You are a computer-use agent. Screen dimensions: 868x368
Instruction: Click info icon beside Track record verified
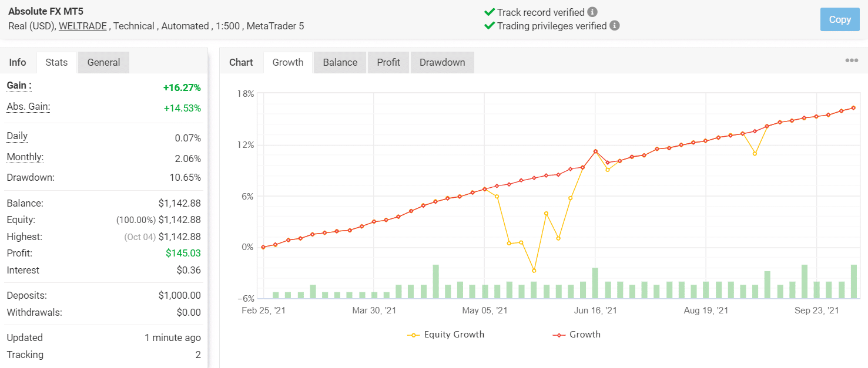(592, 12)
